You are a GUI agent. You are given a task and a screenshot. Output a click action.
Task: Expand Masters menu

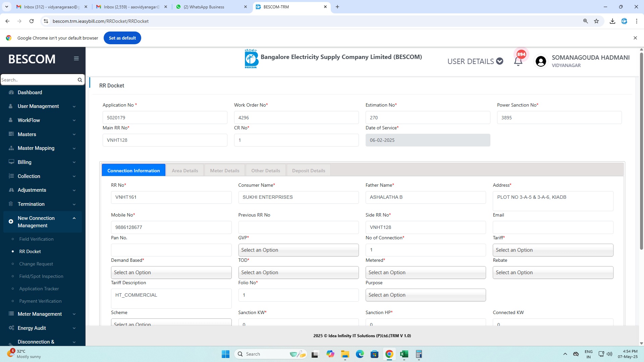pos(43,134)
